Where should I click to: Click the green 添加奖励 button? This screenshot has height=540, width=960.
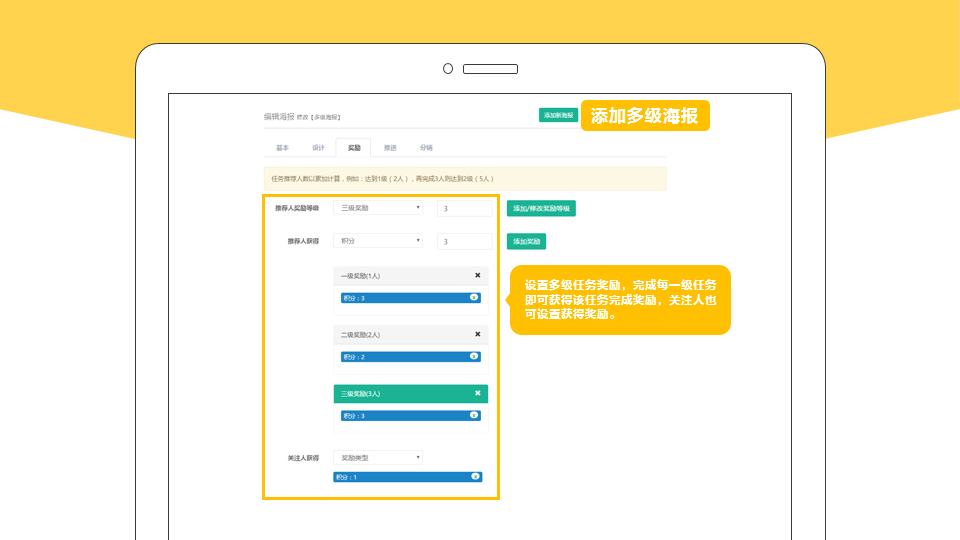526,241
